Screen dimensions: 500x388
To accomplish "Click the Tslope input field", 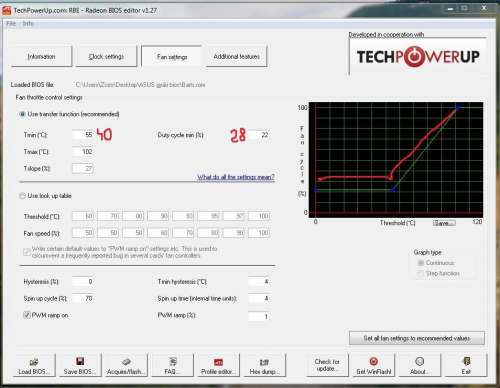I will [x=83, y=168].
